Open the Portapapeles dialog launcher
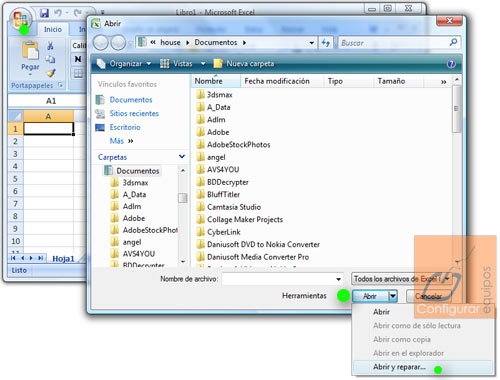 click(x=61, y=85)
